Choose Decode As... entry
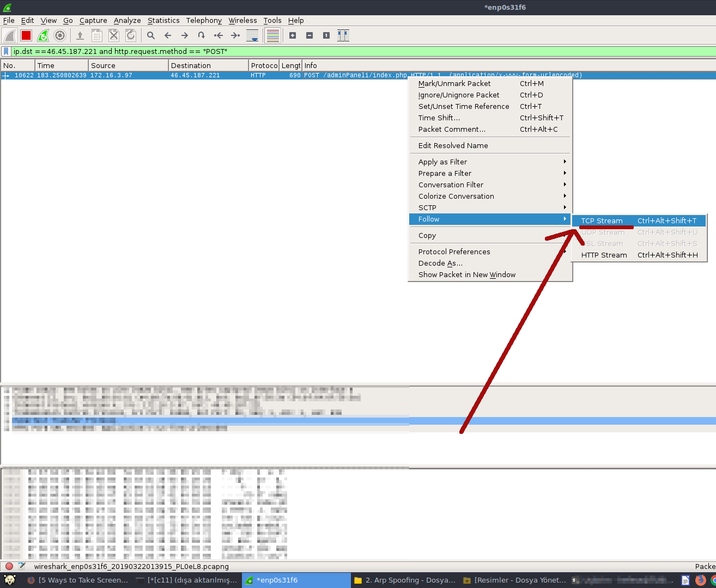Screen dimensions: 716x588 click(490, 263)
